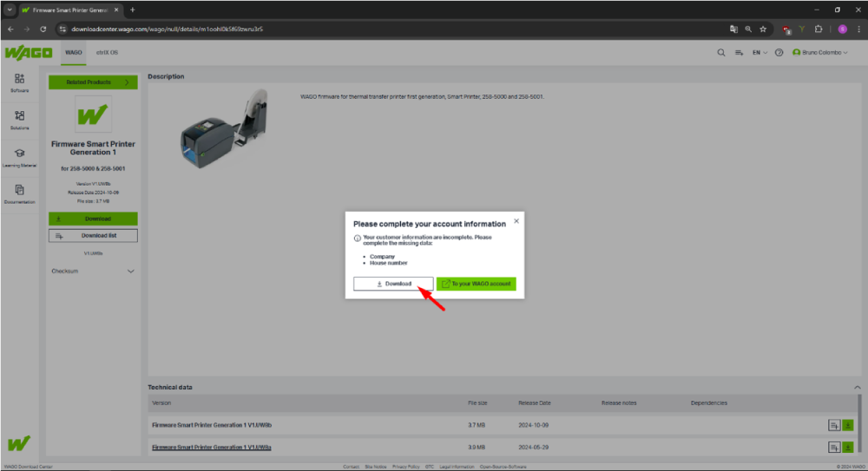Open the Software section in sidebar
The image size is (868, 471).
click(19, 81)
